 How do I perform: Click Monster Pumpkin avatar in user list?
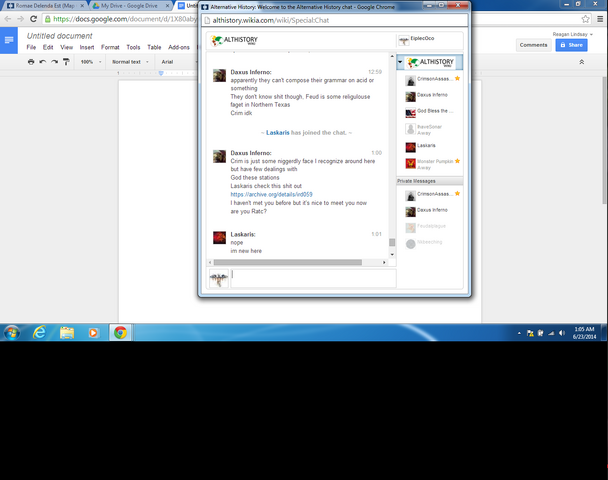(x=411, y=164)
